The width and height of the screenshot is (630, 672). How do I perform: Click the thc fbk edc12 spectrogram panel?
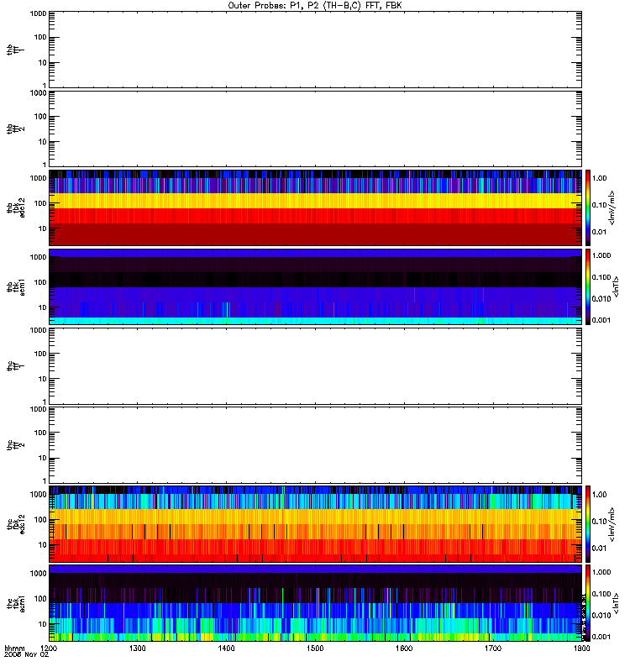(x=316, y=523)
